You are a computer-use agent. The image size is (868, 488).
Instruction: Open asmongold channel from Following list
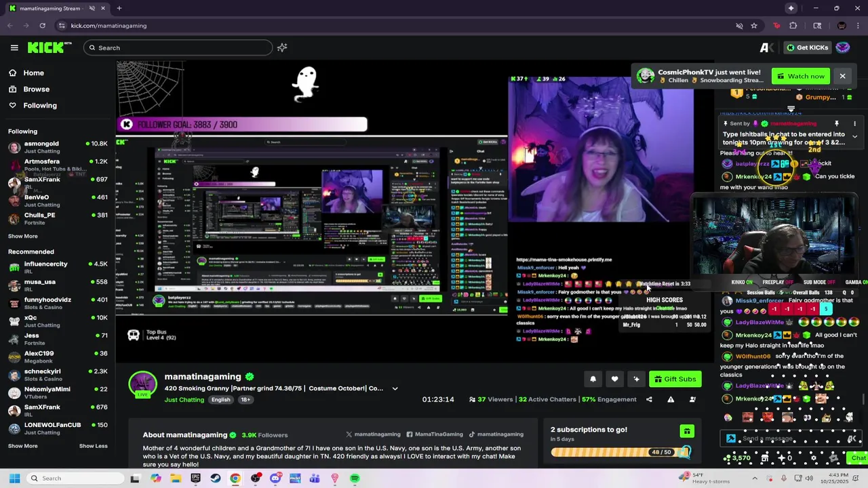pos(57,146)
